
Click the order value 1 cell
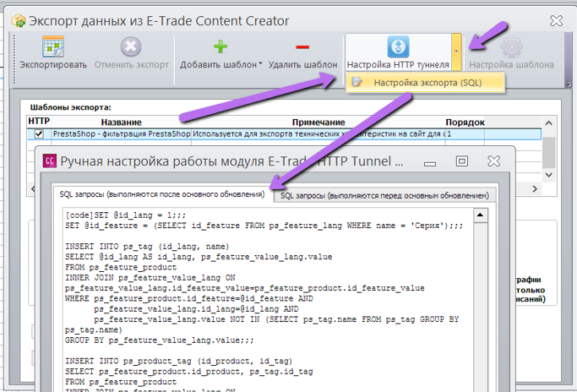465,134
